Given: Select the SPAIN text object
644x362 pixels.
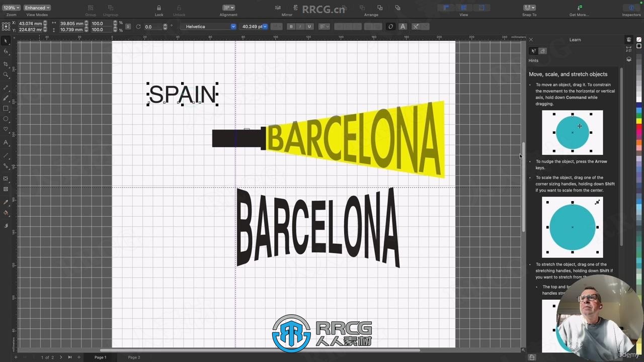Looking at the screenshot, I should [183, 95].
